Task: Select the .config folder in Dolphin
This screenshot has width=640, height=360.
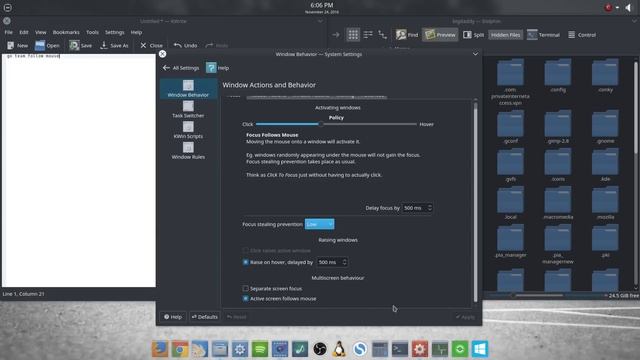Action: (558, 76)
